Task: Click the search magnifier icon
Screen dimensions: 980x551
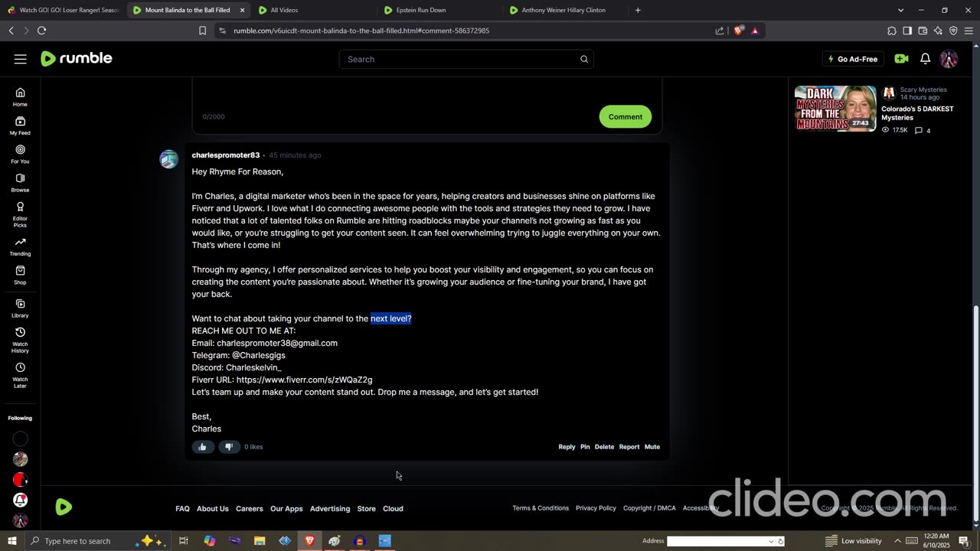Action: pyautogui.click(x=584, y=59)
